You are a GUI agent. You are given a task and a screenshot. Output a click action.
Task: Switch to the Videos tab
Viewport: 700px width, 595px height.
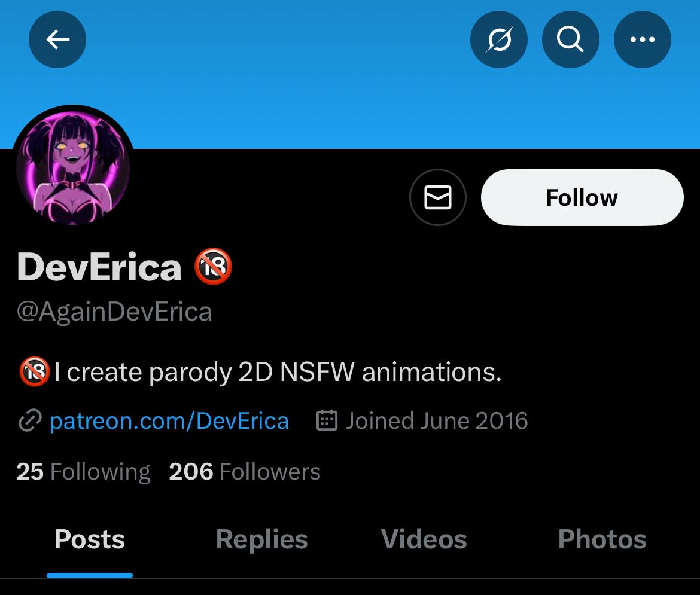(x=424, y=539)
